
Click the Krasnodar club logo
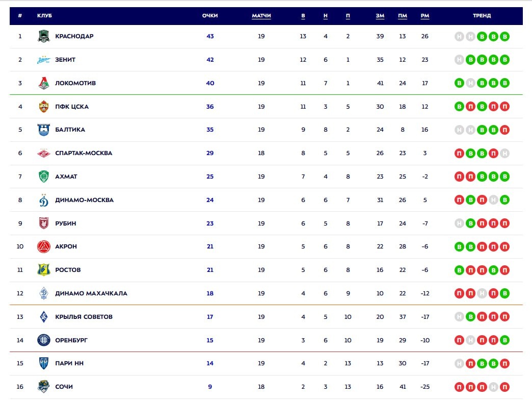[x=44, y=36]
